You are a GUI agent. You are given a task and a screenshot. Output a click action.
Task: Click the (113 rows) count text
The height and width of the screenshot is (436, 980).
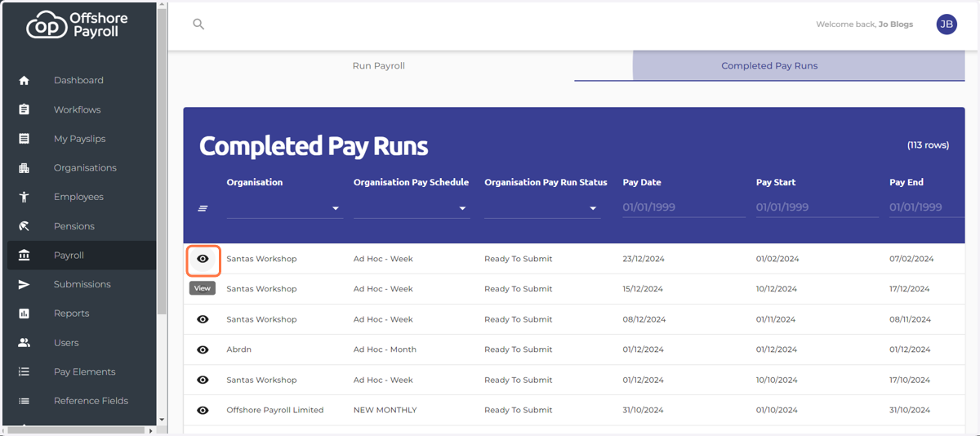[928, 145]
